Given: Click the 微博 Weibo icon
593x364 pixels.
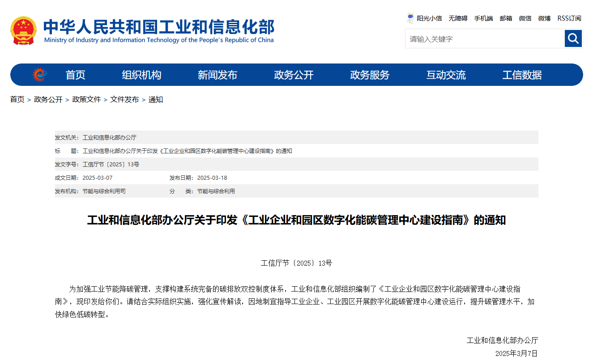Looking at the screenshot, I should pos(544,18).
